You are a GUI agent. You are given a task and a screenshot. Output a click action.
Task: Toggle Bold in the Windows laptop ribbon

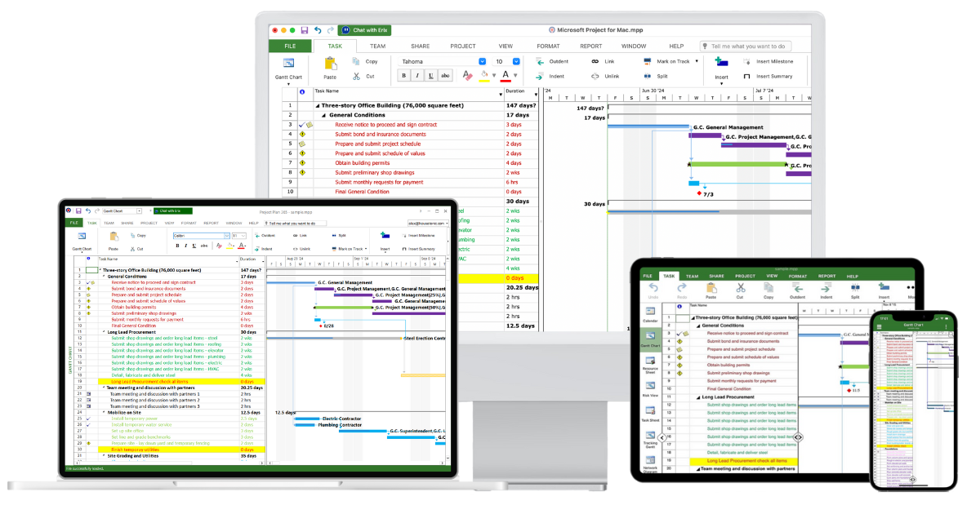[177, 246]
